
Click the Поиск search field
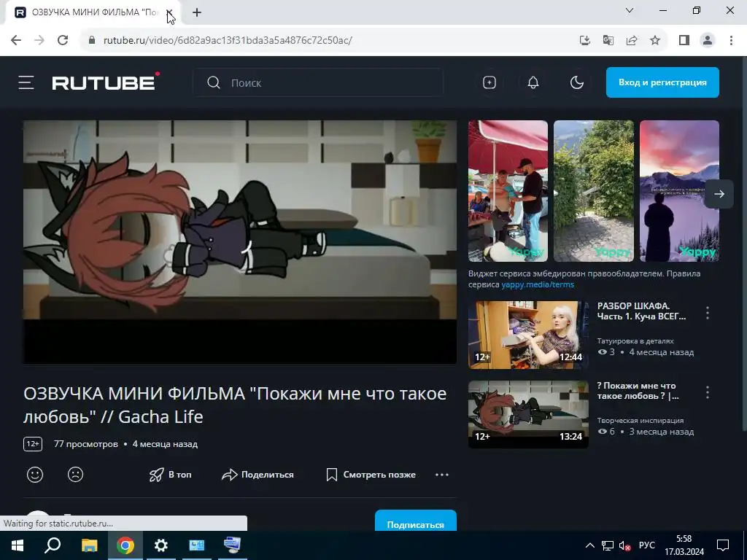coord(318,82)
